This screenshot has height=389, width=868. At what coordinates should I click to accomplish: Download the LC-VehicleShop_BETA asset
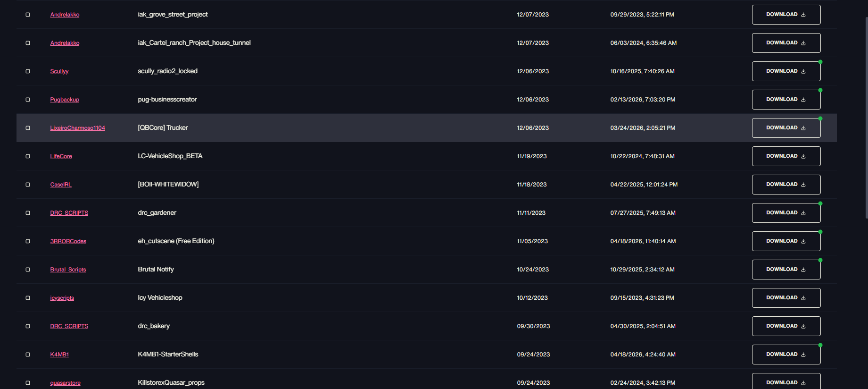(x=786, y=156)
